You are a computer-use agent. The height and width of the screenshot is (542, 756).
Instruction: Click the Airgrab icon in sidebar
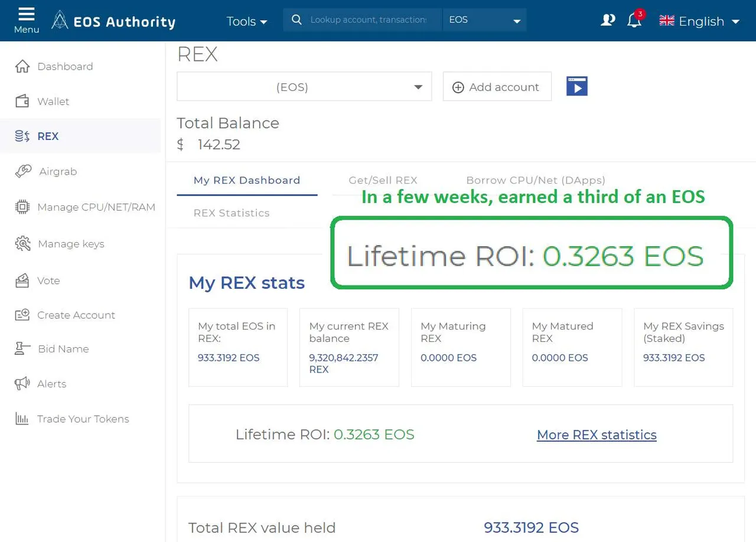click(23, 171)
